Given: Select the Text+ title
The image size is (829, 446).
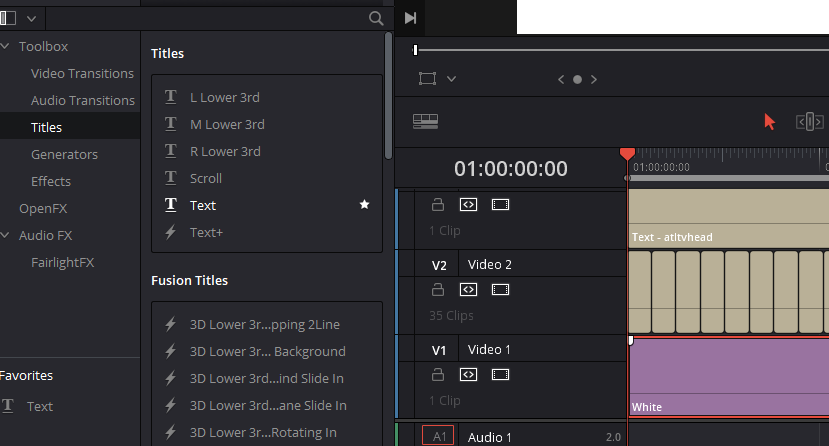Looking at the screenshot, I should click(x=206, y=232).
